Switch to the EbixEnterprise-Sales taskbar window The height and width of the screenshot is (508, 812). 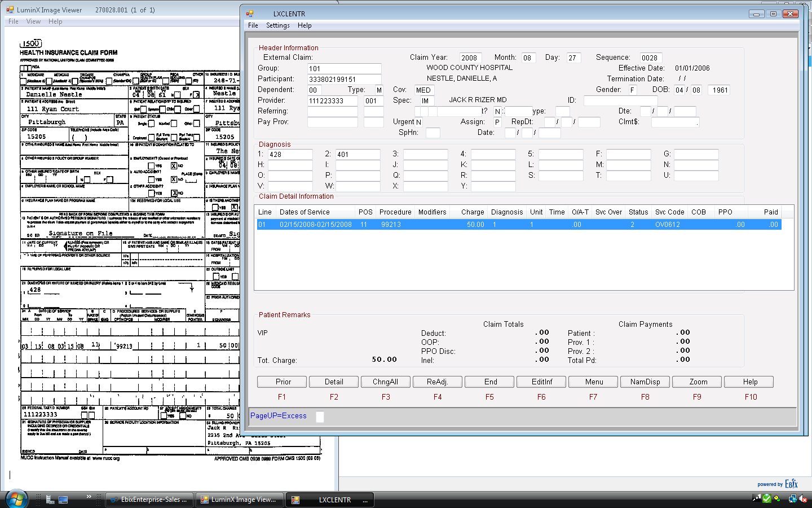click(x=149, y=499)
